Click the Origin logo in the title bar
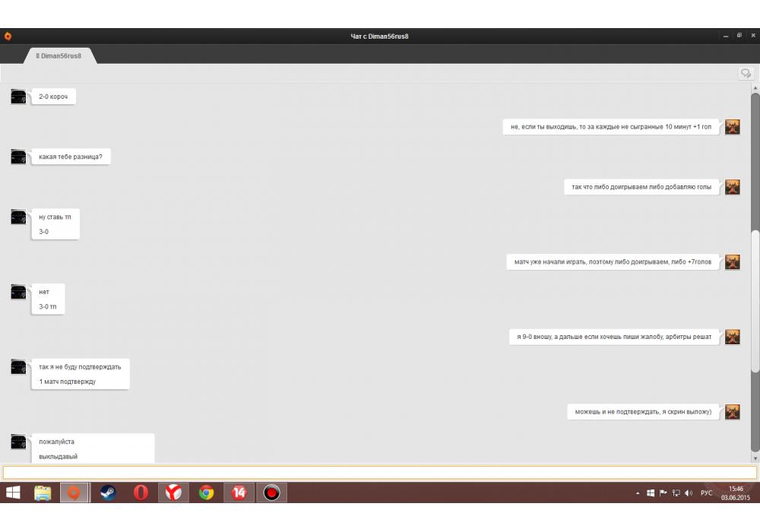The width and height of the screenshot is (760, 532). (8, 36)
